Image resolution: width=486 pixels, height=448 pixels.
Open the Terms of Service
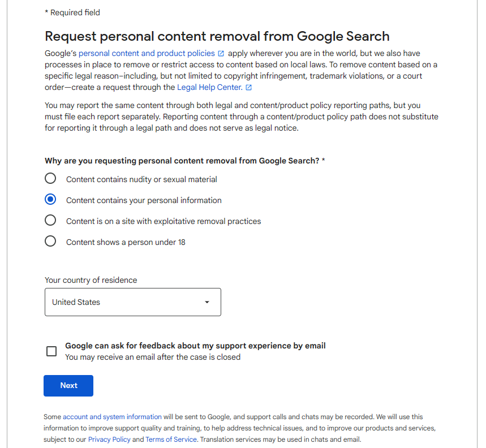(171, 439)
